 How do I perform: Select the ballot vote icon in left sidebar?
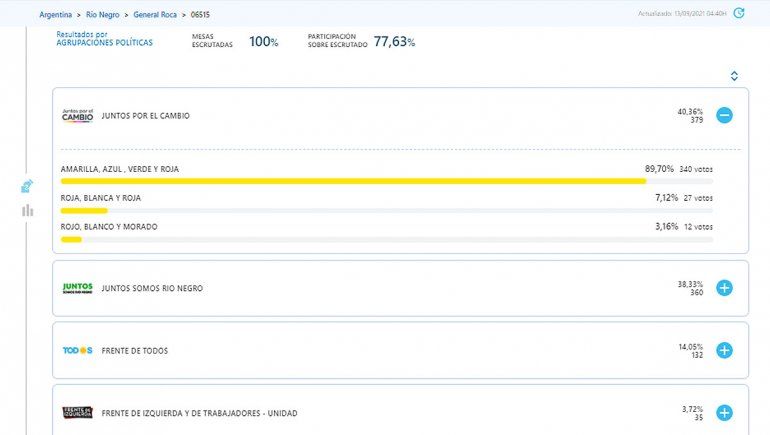[27, 186]
